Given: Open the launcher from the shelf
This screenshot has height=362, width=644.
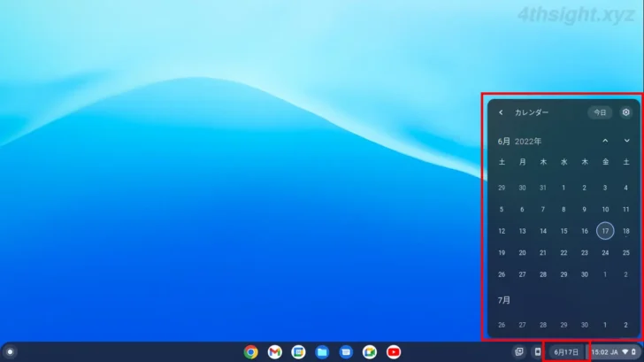Looking at the screenshot, I should (10, 352).
